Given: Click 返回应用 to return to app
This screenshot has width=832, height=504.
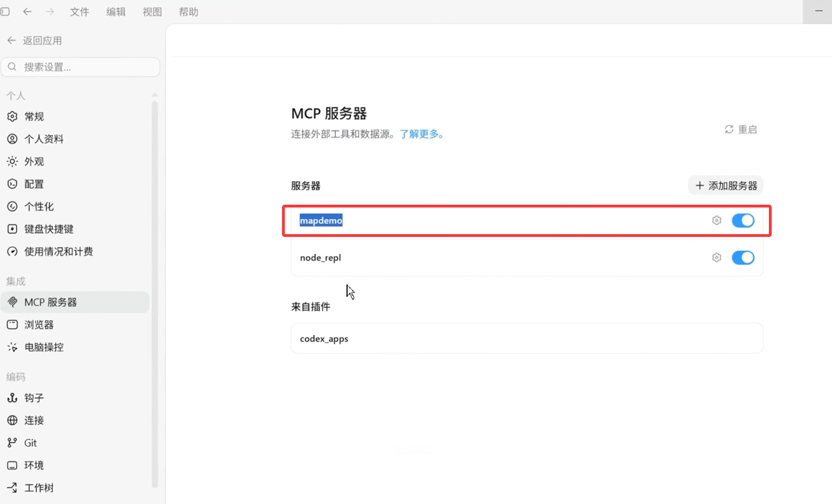Looking at the screenshot, I should pos(34,41).
